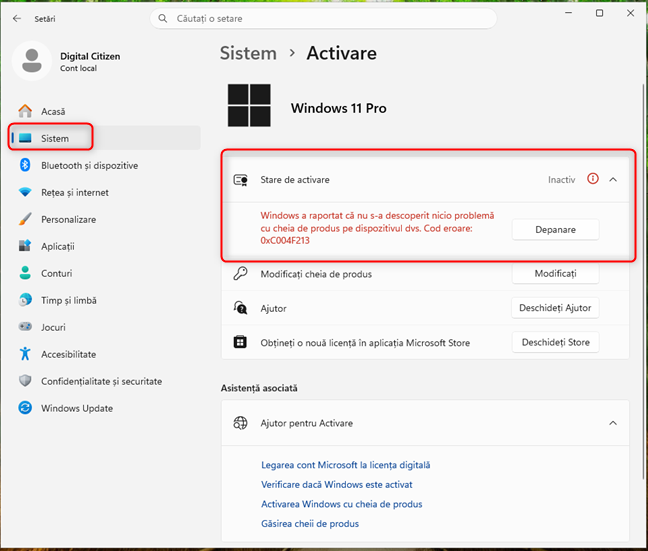The image size is (648, 551).
Task: Open Bluetooth și dispozitive settings
Action: 105,165
